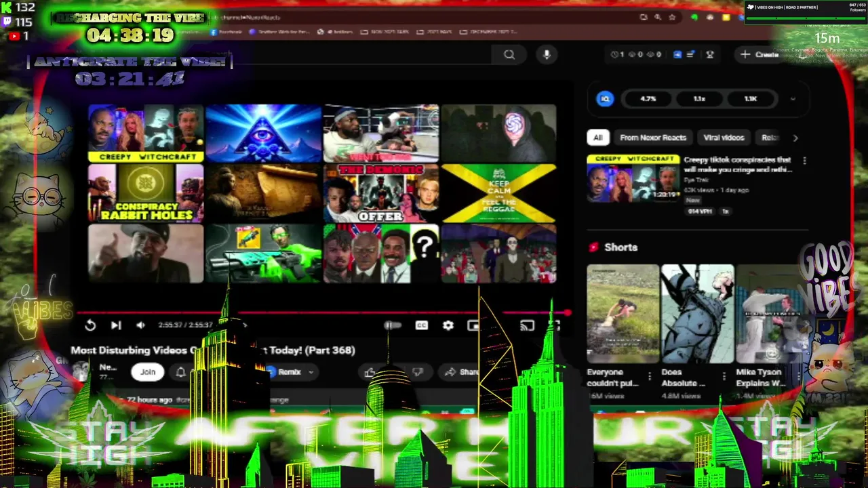Open the Create button in YouTube header
This screenshot has width=868, height=488.
pos(760,54)
